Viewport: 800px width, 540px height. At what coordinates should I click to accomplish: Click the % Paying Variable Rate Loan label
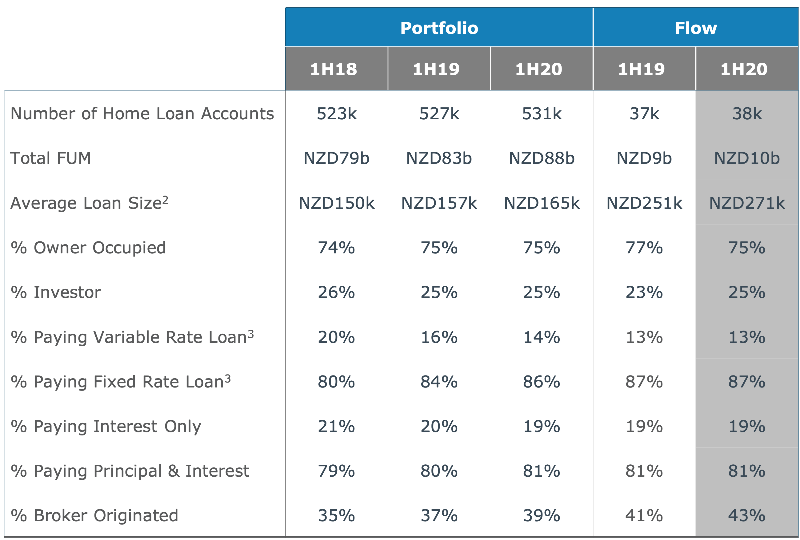pyautogui.click(x=132, y=337)
